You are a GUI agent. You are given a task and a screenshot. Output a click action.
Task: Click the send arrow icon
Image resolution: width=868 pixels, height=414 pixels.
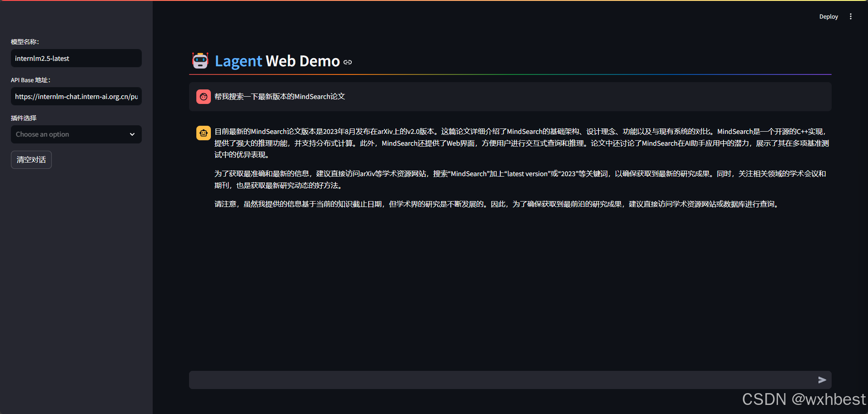pyautogui.click(x=822, y=380)
